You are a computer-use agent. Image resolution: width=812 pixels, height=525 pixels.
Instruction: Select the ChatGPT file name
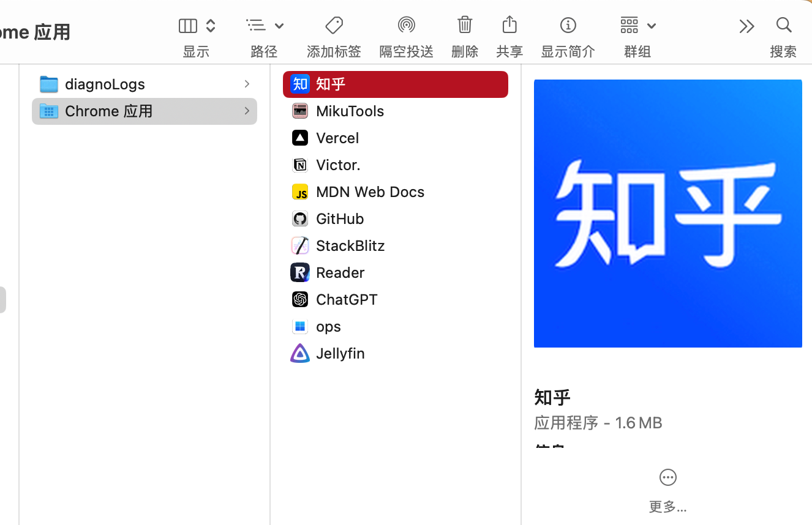click(x=347, y=299)
